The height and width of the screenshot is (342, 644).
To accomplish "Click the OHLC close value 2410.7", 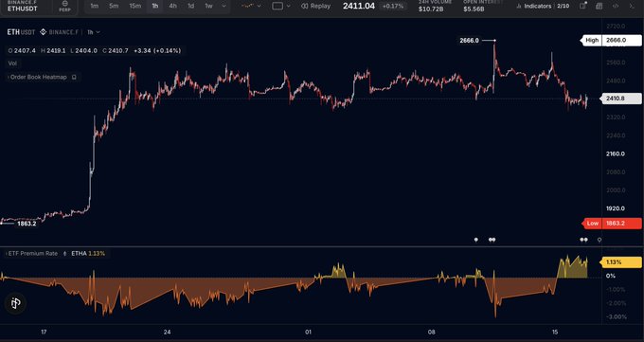I will (117, 50).
